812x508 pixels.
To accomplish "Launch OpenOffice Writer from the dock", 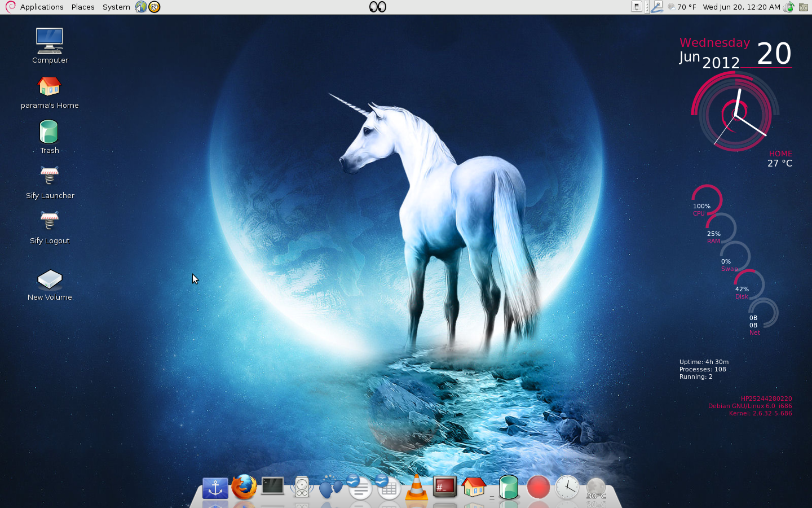I will coord(359,487).
